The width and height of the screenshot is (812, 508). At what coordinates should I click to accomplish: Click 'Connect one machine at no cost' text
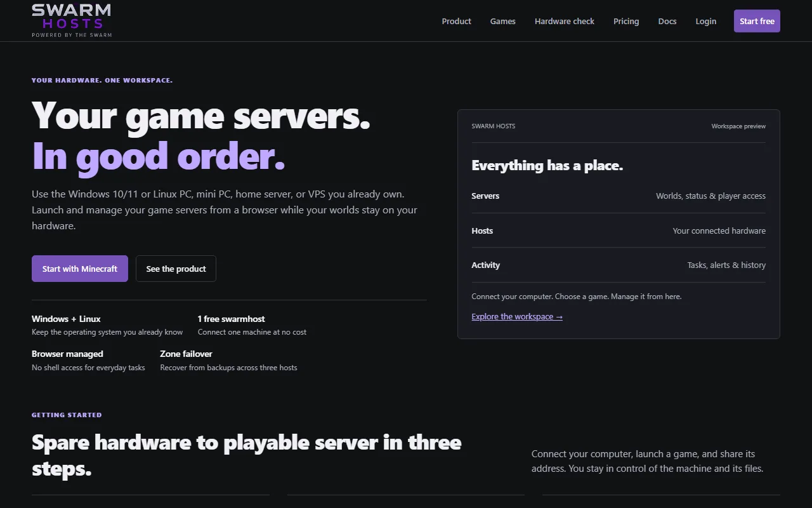click(x=252, y=332)
